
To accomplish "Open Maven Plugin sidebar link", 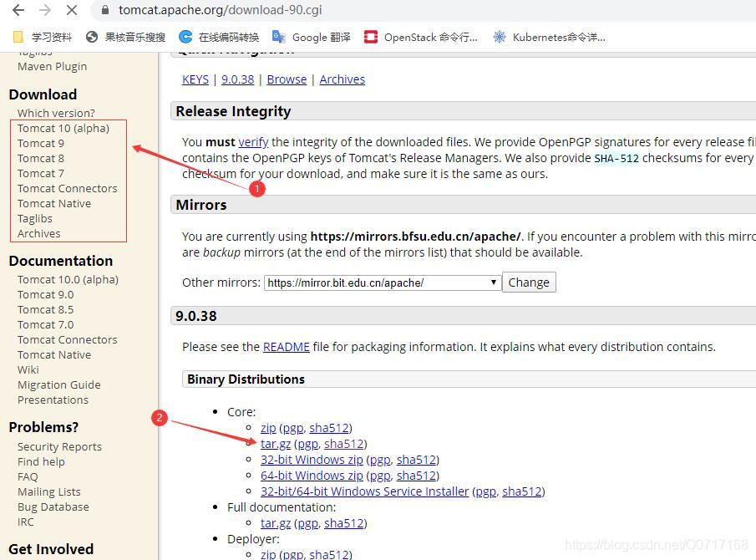I will tap(52, 67).
